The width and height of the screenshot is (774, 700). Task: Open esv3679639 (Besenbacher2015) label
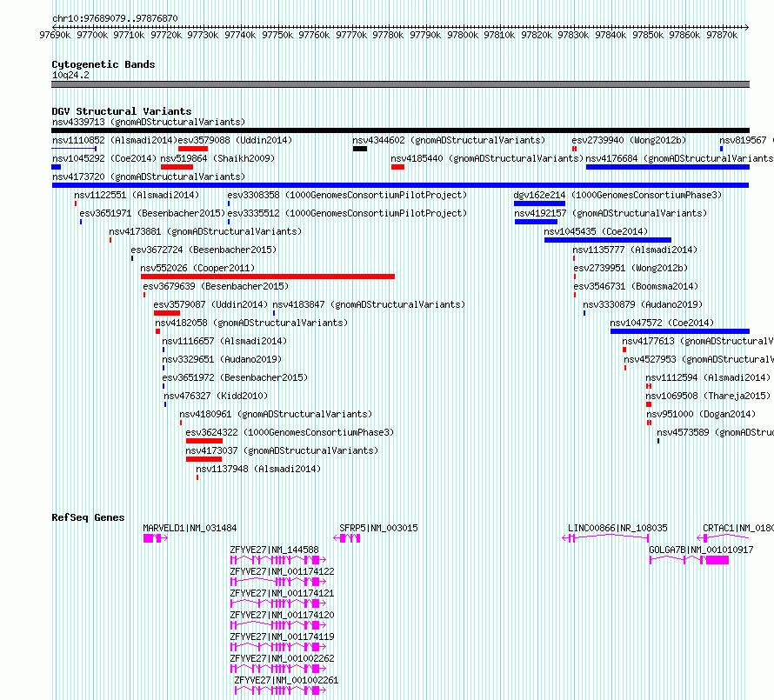click(x=216, y=286)
